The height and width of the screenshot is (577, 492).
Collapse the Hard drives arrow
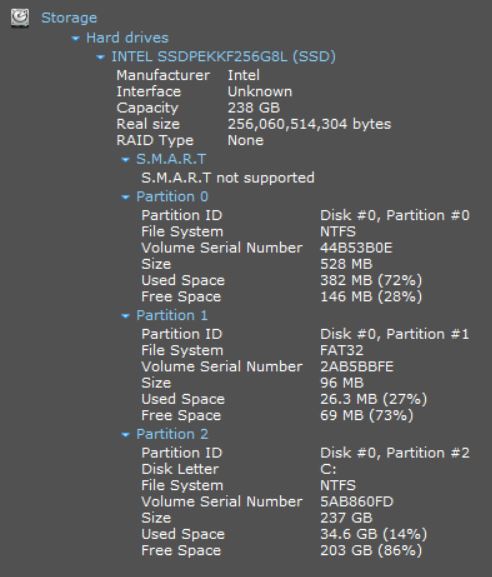tap(75, 38)
